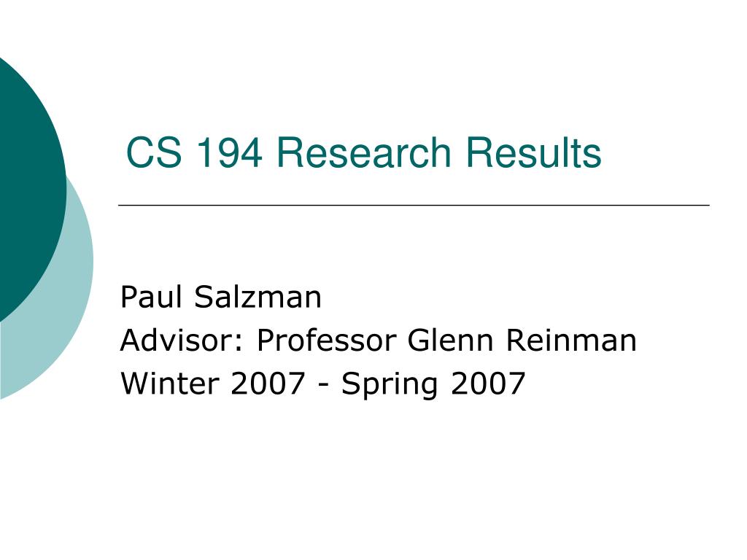Click the 'Paul Salzman' author line
This screenshot has height=560, width=747.
[221, 297]
